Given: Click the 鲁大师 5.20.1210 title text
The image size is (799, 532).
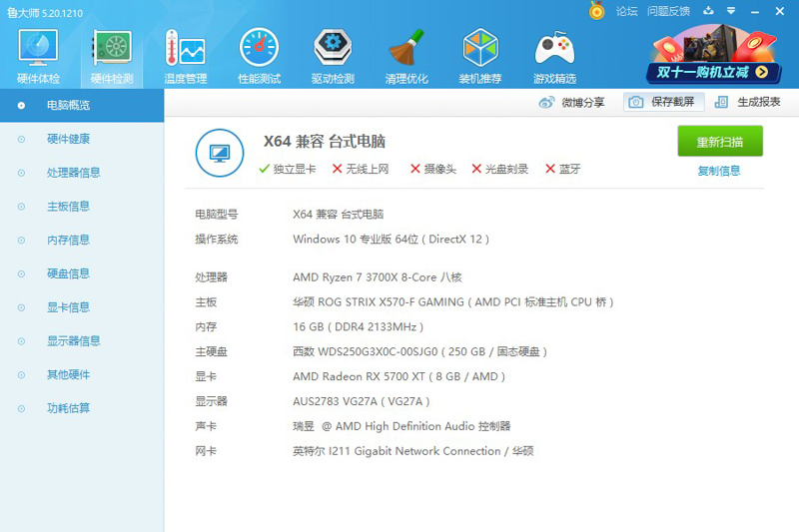Looking at the screenshot, I should pyautogui.click(x=45, y=13).
